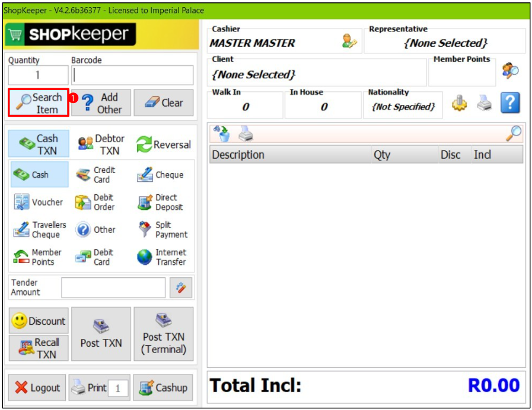
Task: Open the Cashup function
Action: click(x=163, y=387)
